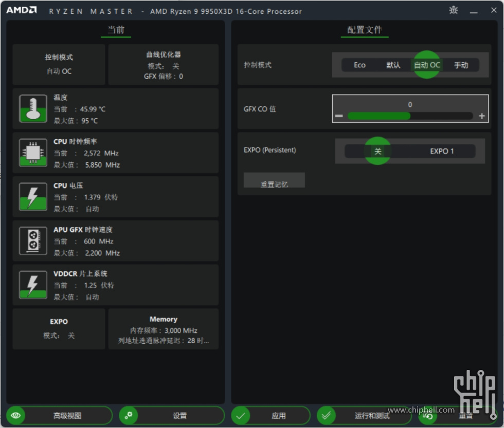Click the GFX 偏移: 0 text
Screen dimensions: 504x428
[164, 77]
